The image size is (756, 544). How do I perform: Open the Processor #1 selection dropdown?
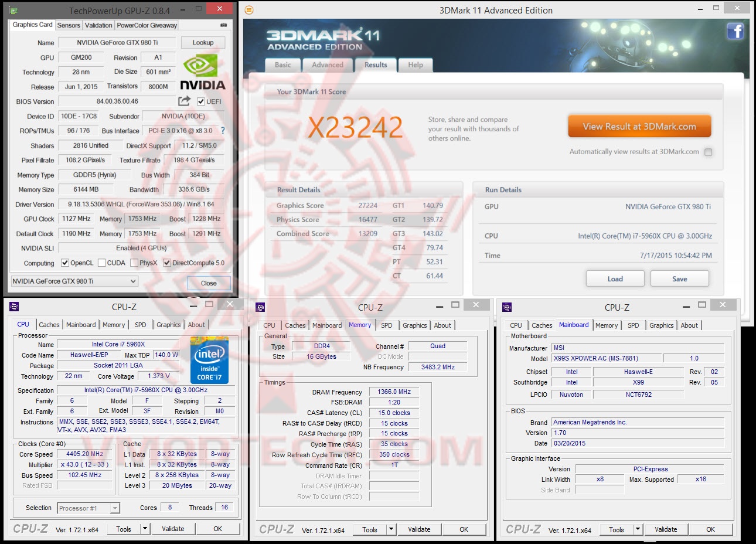click(88, 508)
